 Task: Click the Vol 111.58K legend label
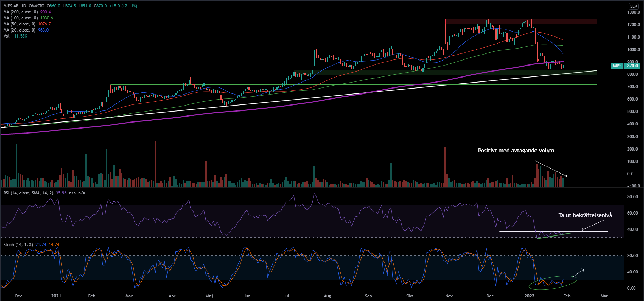click(x=15, y=36)
